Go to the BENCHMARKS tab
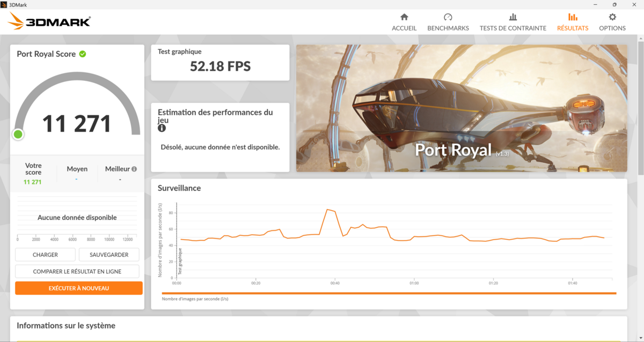 coord(448,28)
